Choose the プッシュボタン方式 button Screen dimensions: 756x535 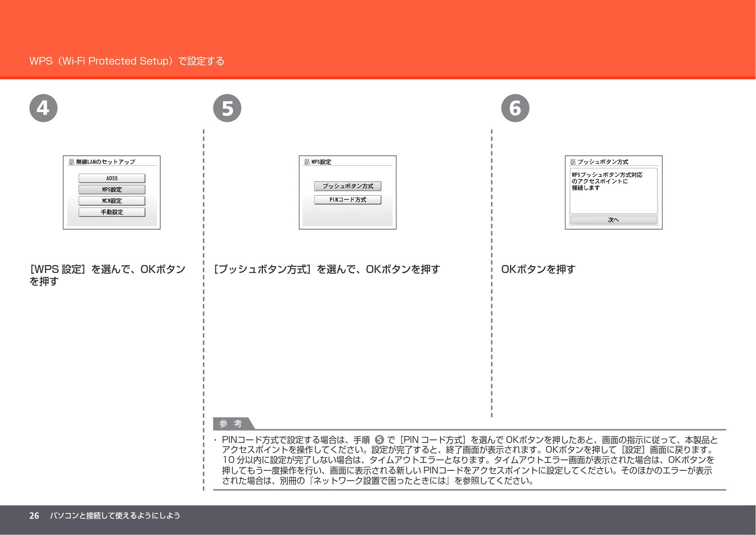pyautogui.click(x=348, y=186)
